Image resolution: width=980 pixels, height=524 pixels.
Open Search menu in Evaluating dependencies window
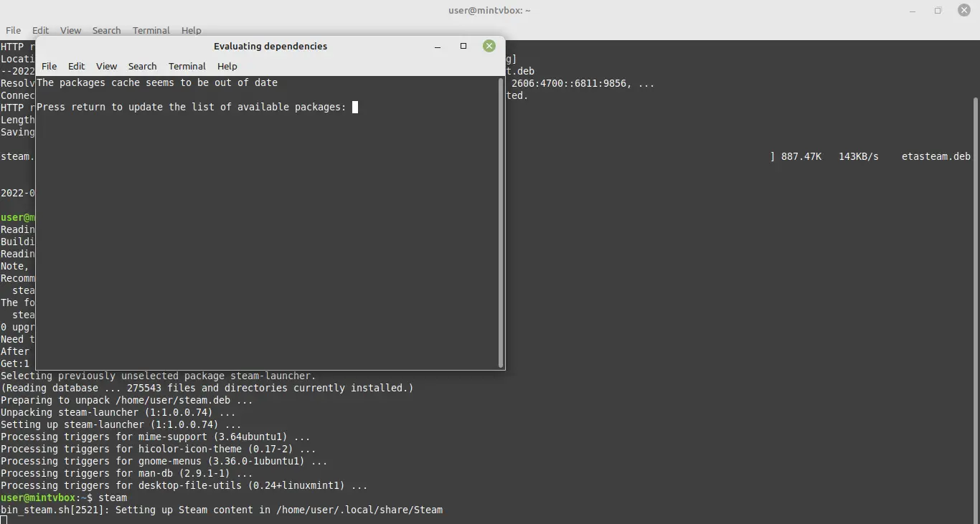pos(142,66)
